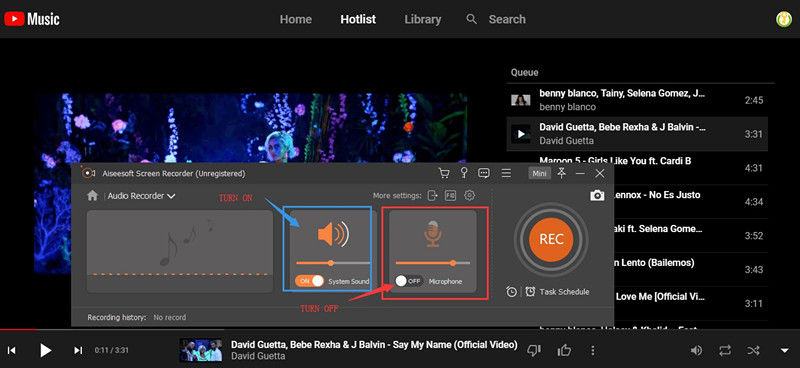Take a snapshot with camera icon
Viewport: 800px width, 368px height.
point(597,195)
